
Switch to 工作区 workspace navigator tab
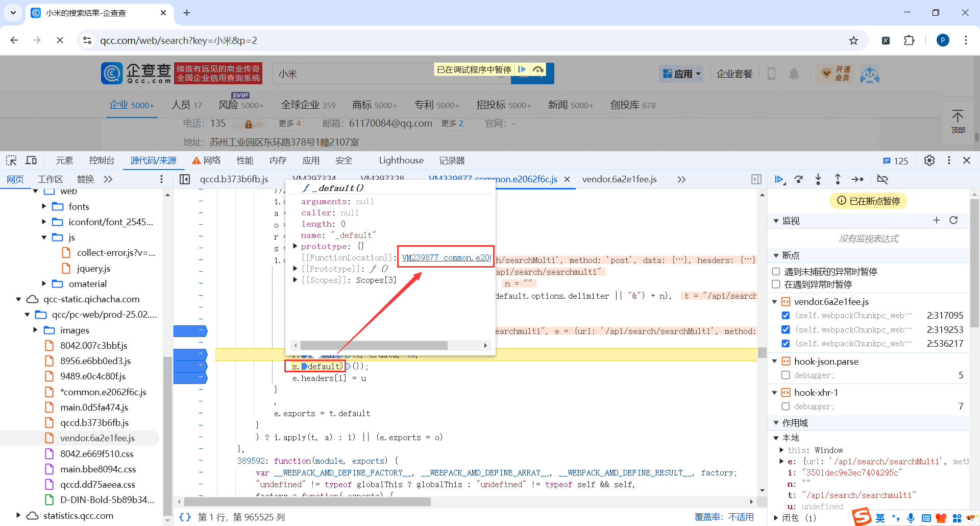pos(50,179)
